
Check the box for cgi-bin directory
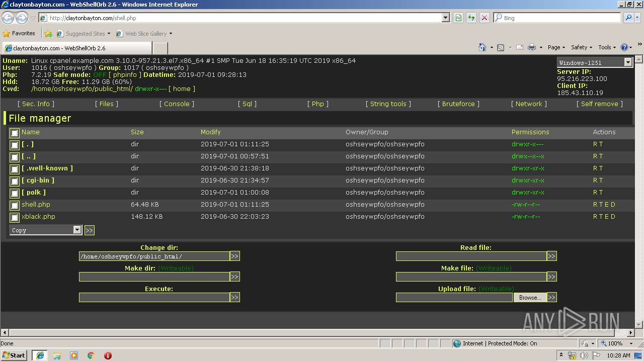(x=15, y=181)
